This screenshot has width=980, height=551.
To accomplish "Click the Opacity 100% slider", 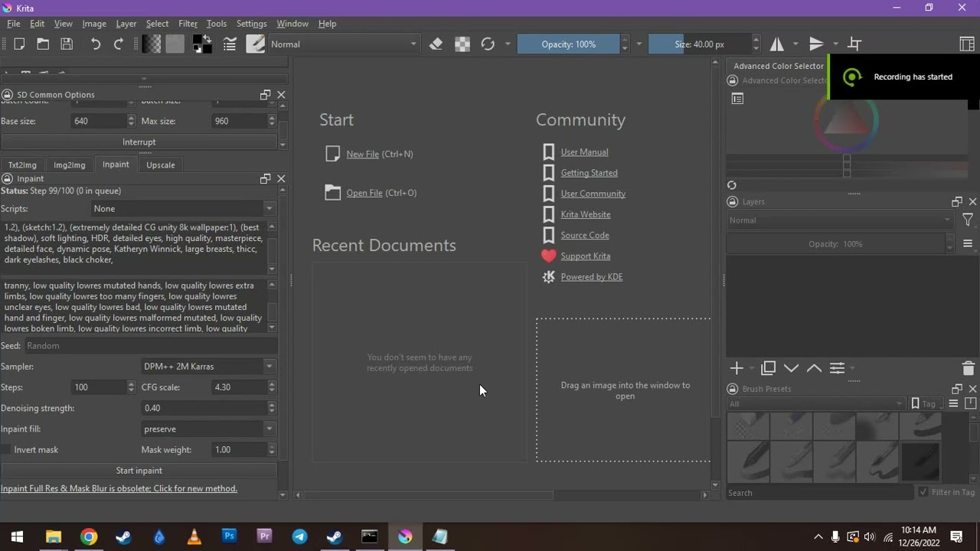I will 568,44.
